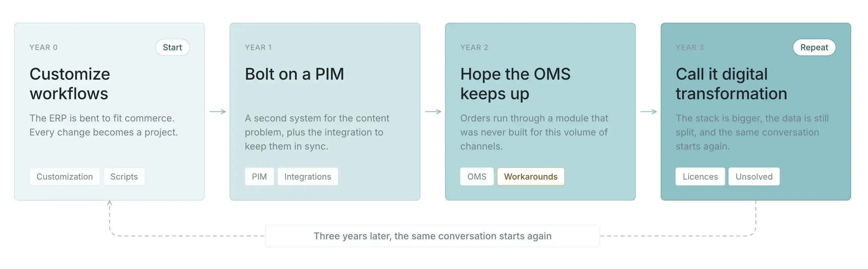The height and width of the screenshot is (269, 868).
Task: Open the 'Bolt on a PIM' heading
Action: point(294,74)
